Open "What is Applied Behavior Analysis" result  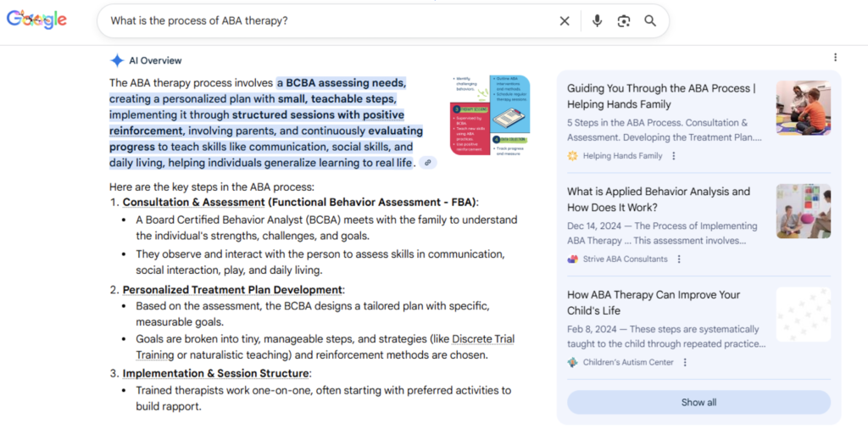[658, 199]
